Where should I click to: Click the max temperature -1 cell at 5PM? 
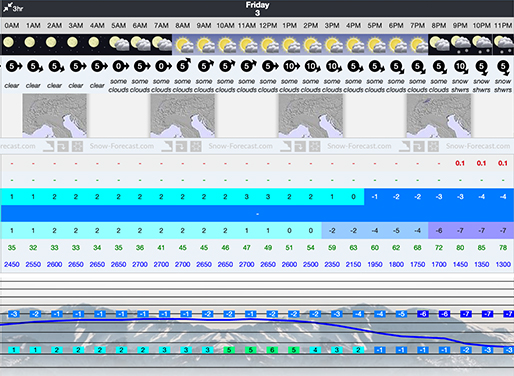click(375, 197)
